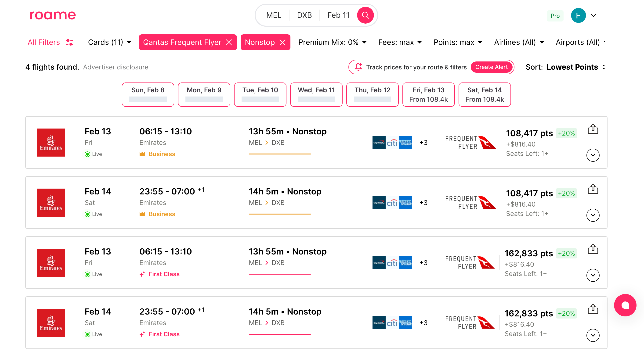Select the Fri, Feb 13 date tab
644x351 pixels.
click(x=428, y=94)
